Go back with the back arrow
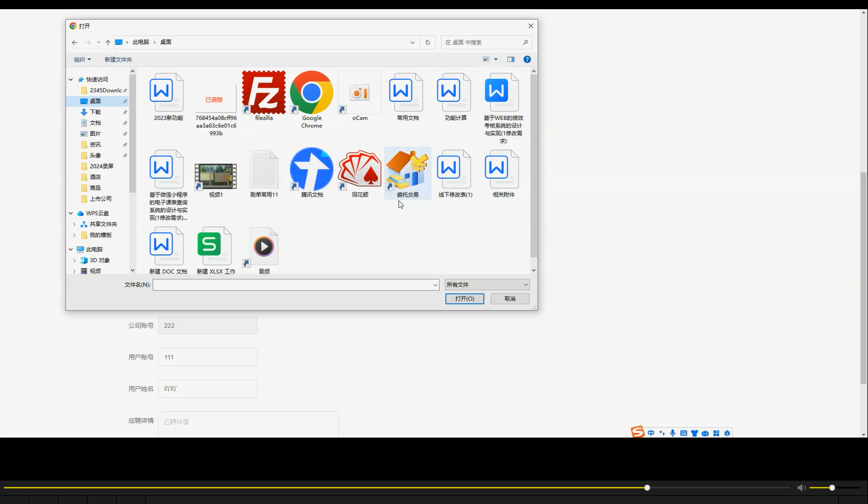This screenshot has width=868, height=504. click(74, 42)
